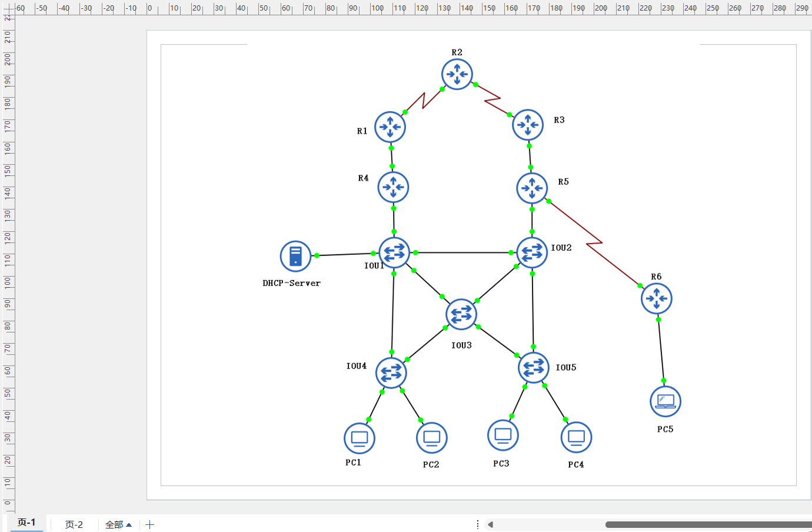
Task: Click the IOU3 text label
Action: coord(461,345)
